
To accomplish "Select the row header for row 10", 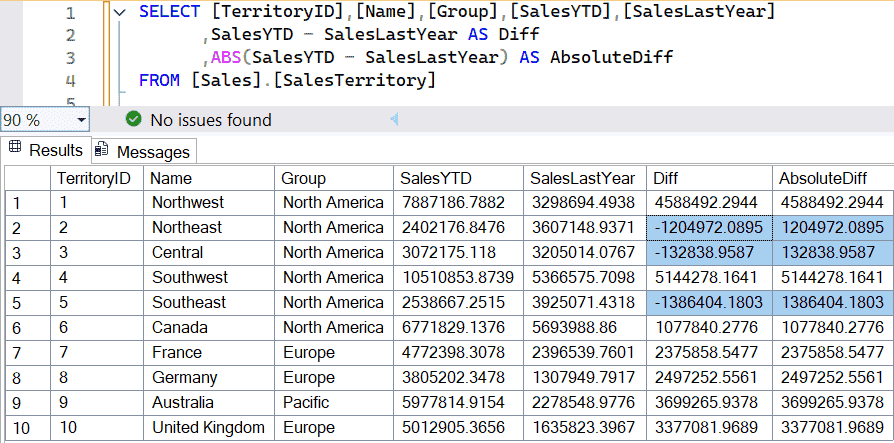I will (27, 428).
